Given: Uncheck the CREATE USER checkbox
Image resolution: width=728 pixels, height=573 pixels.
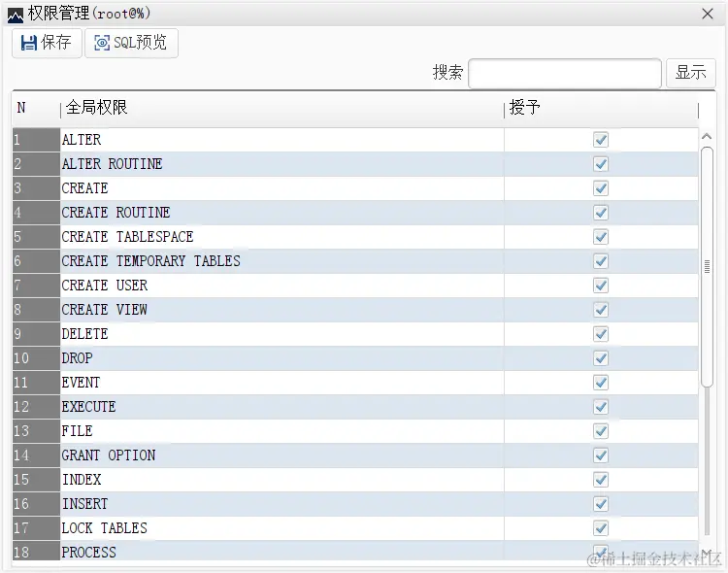Looking at the screenshot, I should [601, 285].
